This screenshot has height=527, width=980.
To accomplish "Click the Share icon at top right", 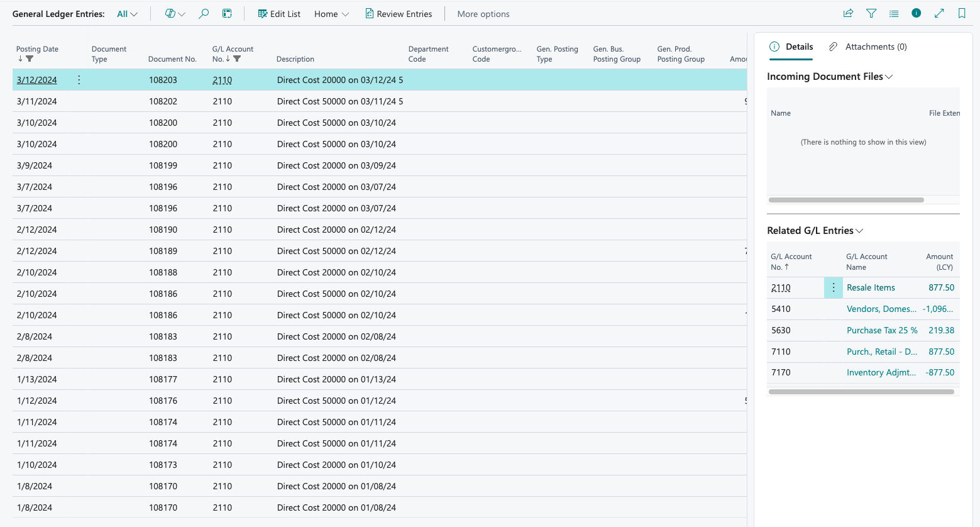I will coord(848,13).
